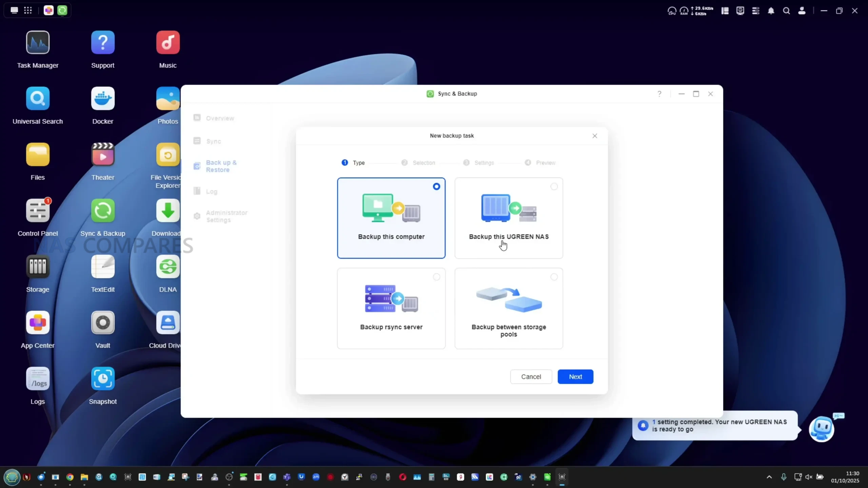Switch to Overview in sidebar
The image size is (868, 488).
[x=220, y=118]
